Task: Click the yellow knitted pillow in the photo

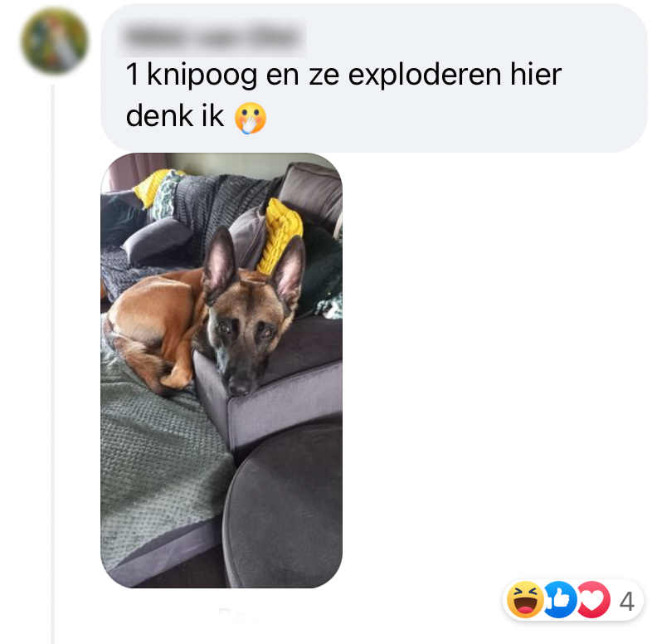Action: [x=279, y=235]
